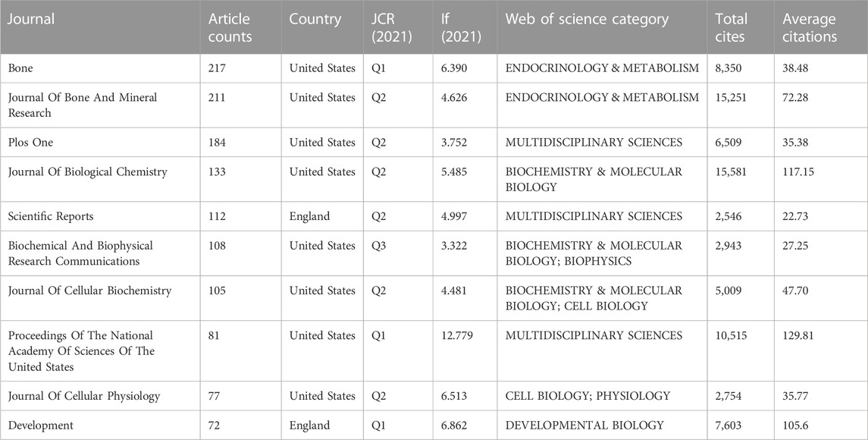Click the Average citations column header
This screenshot has height=440, width=868.
[x=821, y=27]
